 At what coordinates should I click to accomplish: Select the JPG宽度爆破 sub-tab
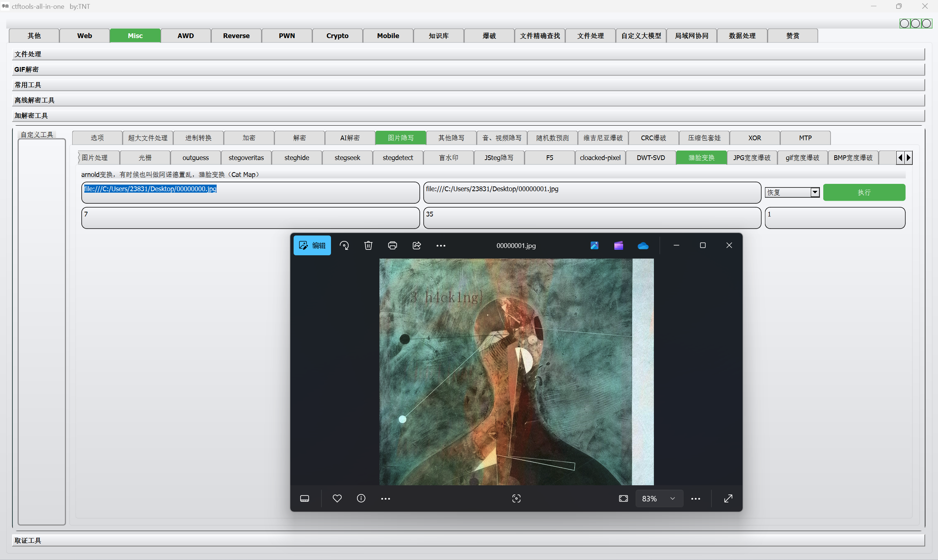[x=752, y=158]
